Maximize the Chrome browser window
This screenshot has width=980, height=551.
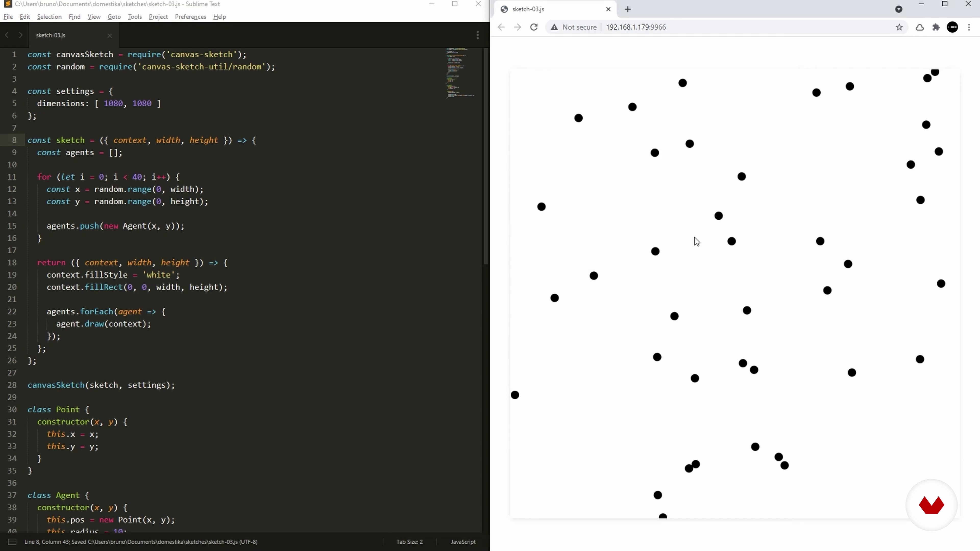(945, 4)
